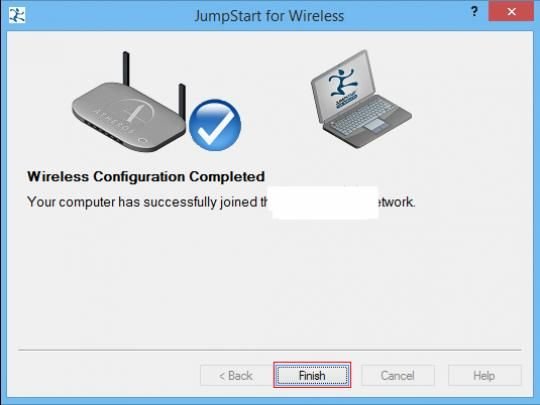Click the 'Wireless Configuration Completed' heading
This screenshot has height=405, width=540.
coord(146,176)
